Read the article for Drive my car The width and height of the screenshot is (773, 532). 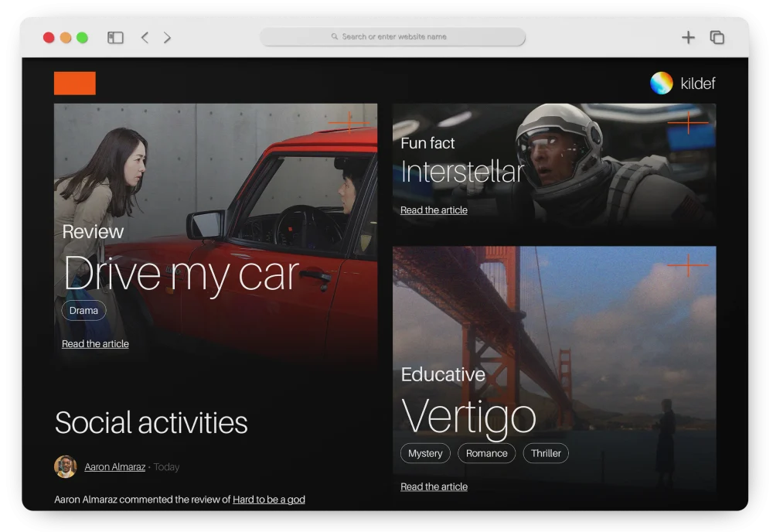pos(95,343)
